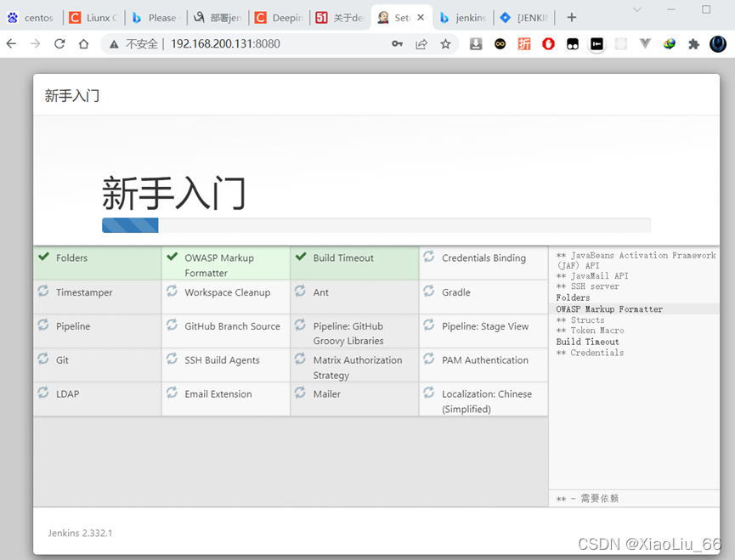This screenshot has width=735, height=560.
Task: Switch to the 关于de tab
Action: [x=342, y=18]
